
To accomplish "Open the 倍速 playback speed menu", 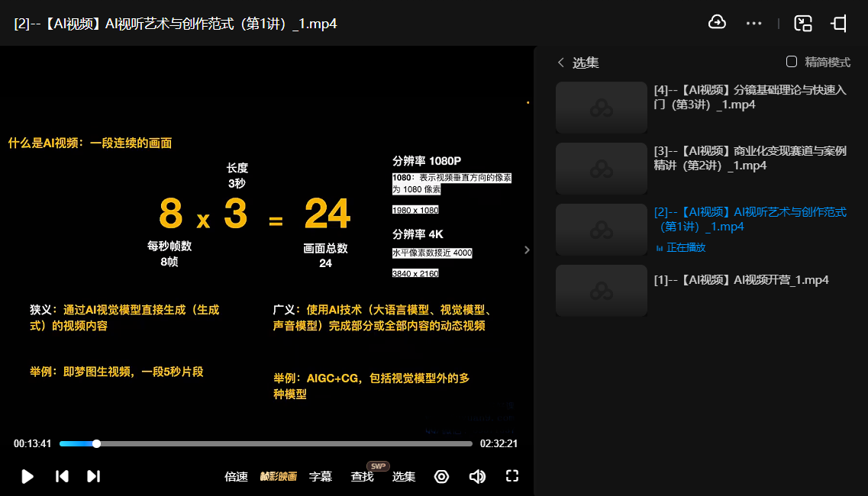I will tap(236, 477).
